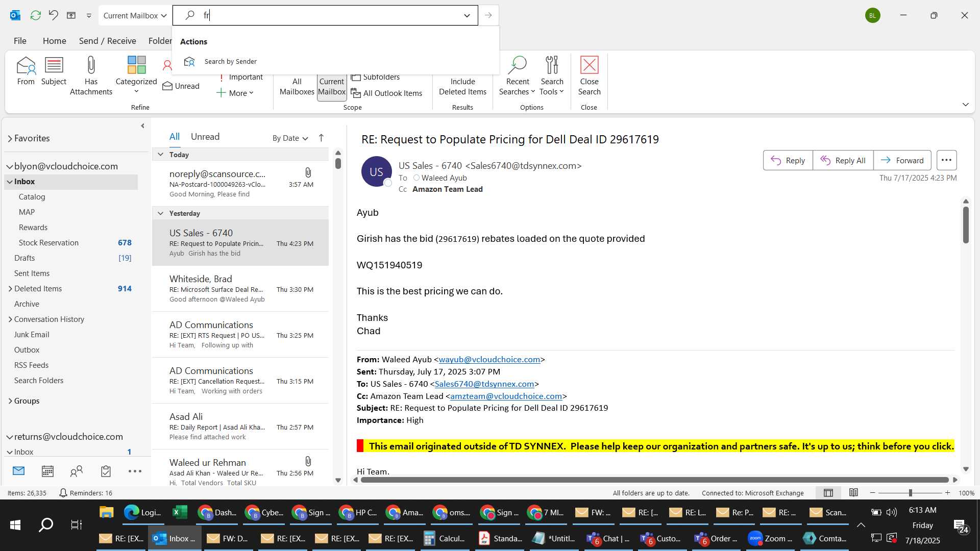
Task: Click the zoom slider handle
Action: [x=910, y=493]
